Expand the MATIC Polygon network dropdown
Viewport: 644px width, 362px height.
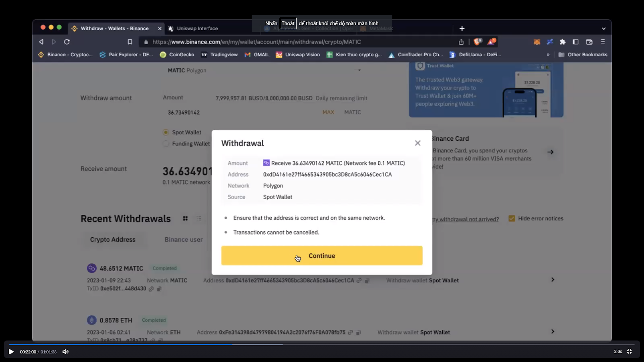[359, 70]
